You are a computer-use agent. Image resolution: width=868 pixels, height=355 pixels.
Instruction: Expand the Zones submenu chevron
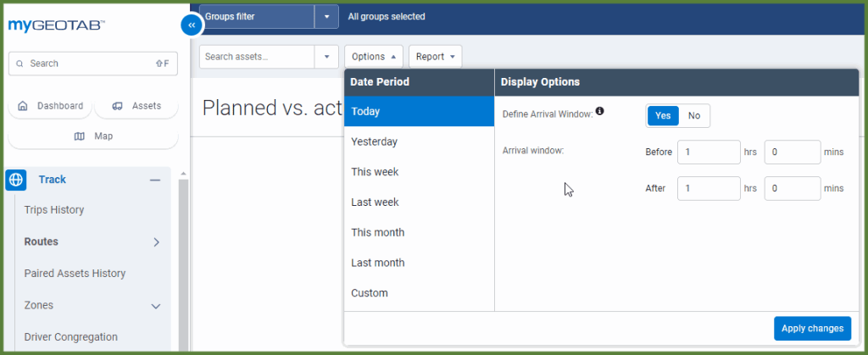pos(156,306)
